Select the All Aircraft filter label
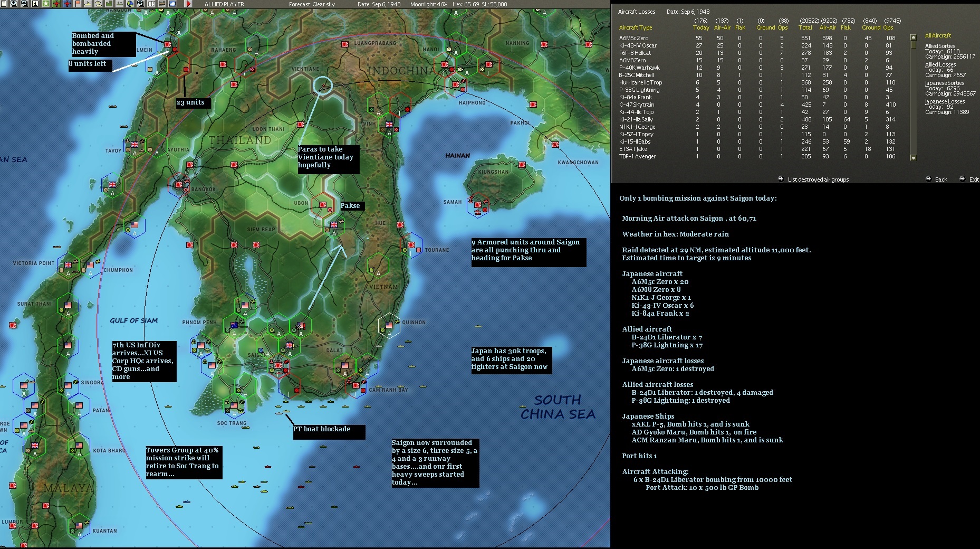 tap(938, 35)
